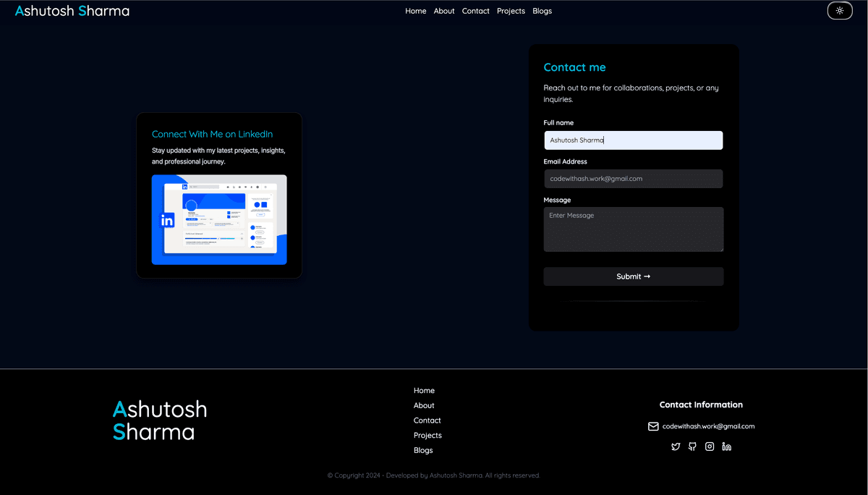Toggle the light/dark theme switch
868x495 pixels.
click(839, 11)
